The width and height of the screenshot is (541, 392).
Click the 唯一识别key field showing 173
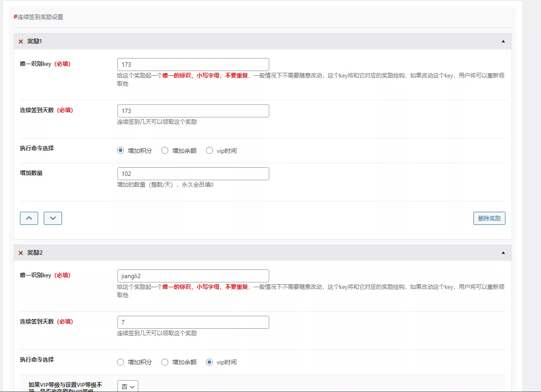(193, 64)
